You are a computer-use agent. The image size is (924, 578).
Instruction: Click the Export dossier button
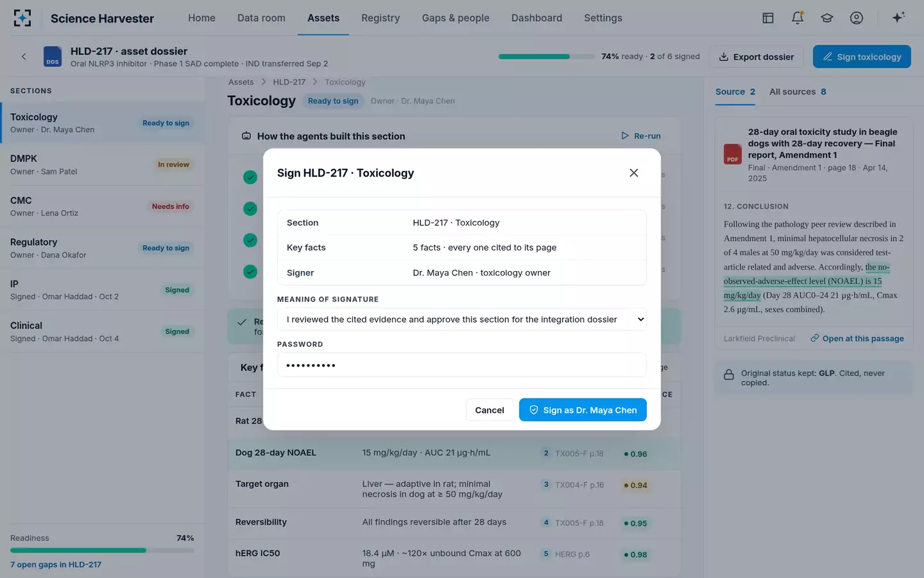click(x=756, y=57)
